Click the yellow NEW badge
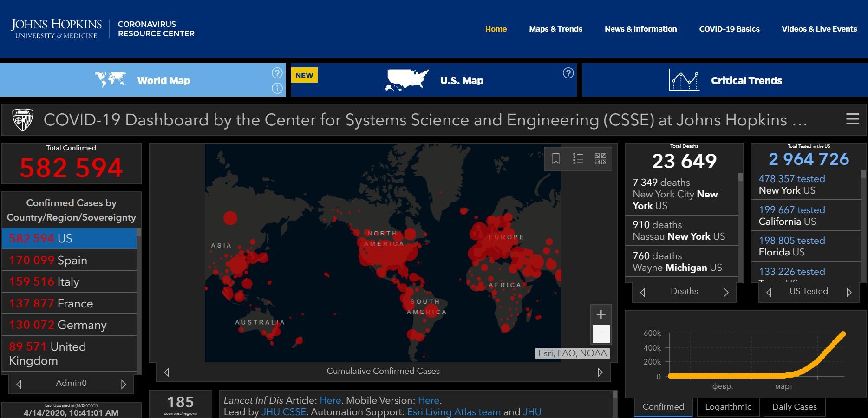Image resolution: width=868 pixels, height=418 pixels. (304, 75)
